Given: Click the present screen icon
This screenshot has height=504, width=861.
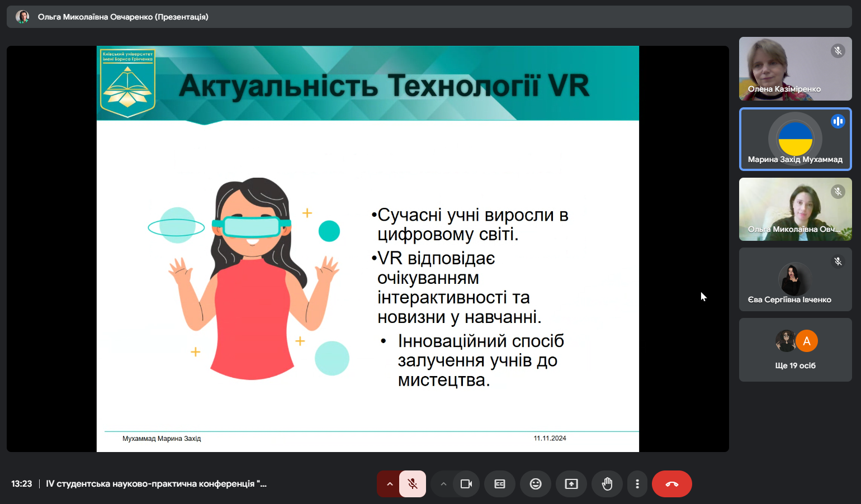Looking at the screenshot, I should click(x=571, y=484).
